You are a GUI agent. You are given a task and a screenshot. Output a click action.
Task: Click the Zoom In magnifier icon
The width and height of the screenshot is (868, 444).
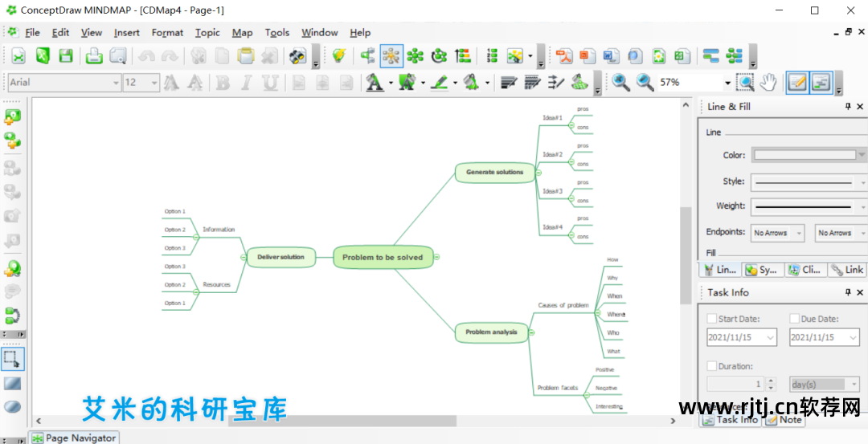point(621,83)
